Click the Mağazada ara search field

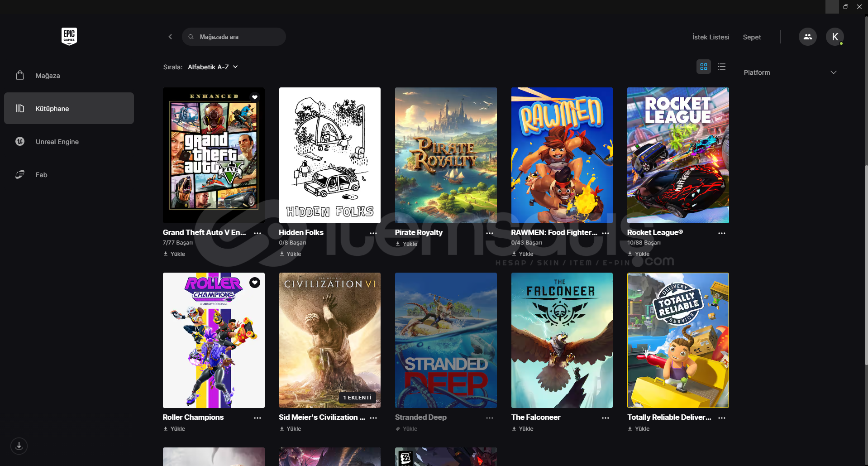tap(234, 37)
